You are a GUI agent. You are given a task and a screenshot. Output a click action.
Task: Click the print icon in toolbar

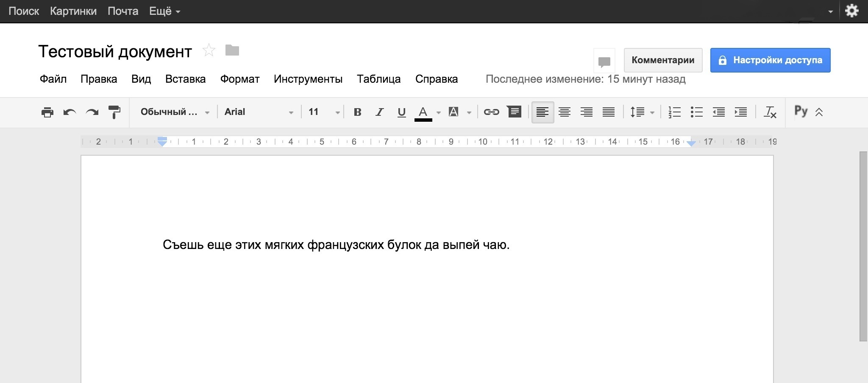[47, 112]
